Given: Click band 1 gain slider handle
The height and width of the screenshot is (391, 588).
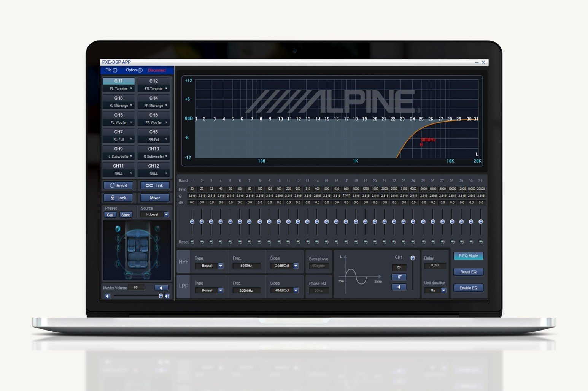Looking at the screenshot, I should 192,222.
